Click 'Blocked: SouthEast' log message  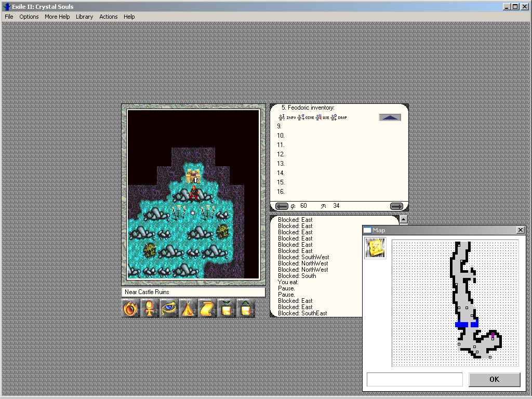coord(302,313)
